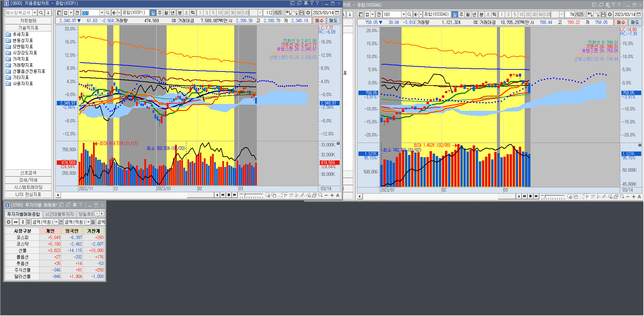This screenshot has width=644, height=316.
Task: Click the speaker icon in the KOSPI chart toolbar
Action: [115, 13]
